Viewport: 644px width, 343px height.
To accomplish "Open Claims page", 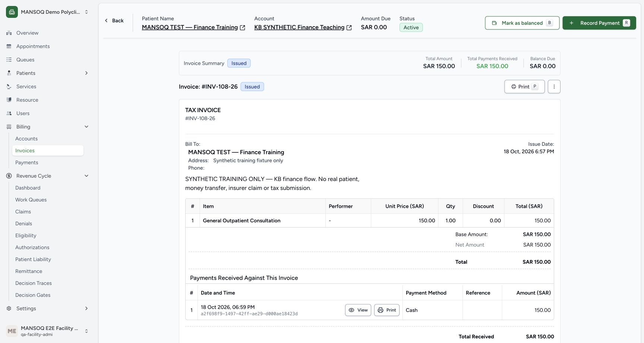I will coord(23,212).
